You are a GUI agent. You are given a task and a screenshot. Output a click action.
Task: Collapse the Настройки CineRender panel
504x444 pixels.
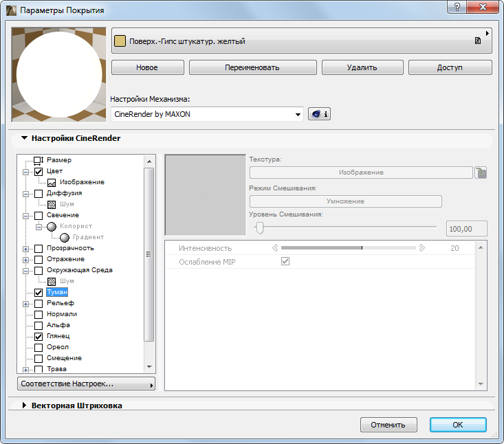25,138
